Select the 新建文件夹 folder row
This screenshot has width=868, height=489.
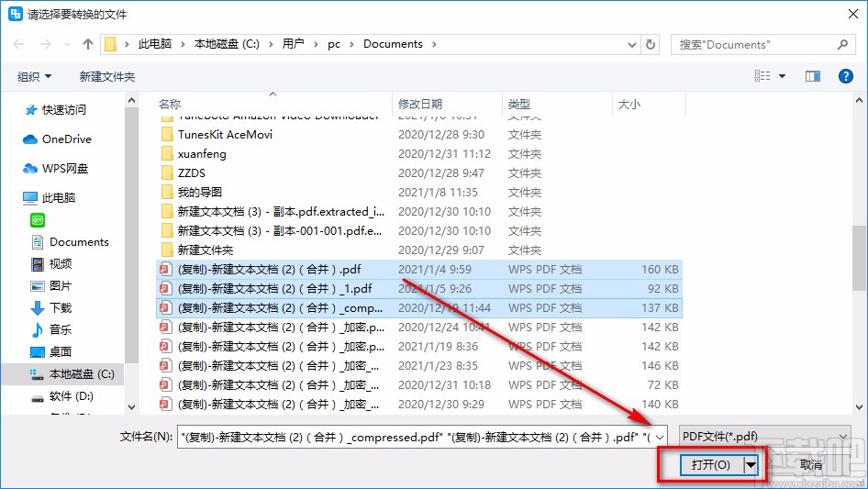pyautogui.click(x=419, y=250)
